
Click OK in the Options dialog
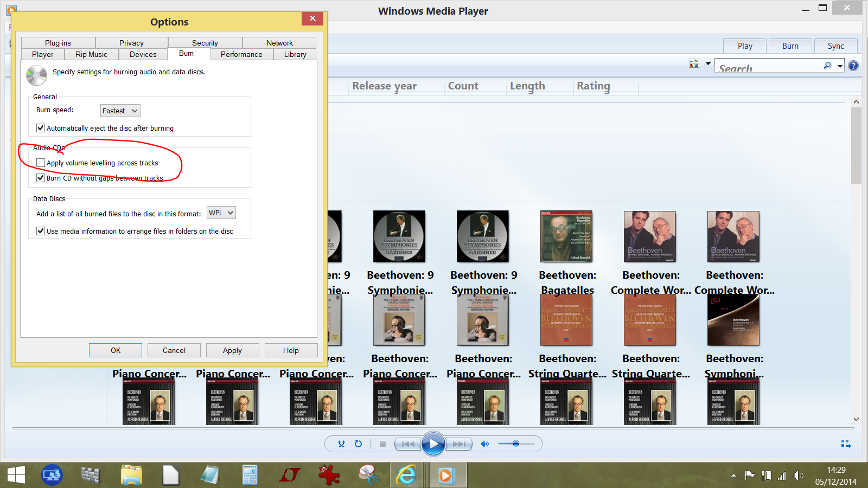tap(116, 350)
